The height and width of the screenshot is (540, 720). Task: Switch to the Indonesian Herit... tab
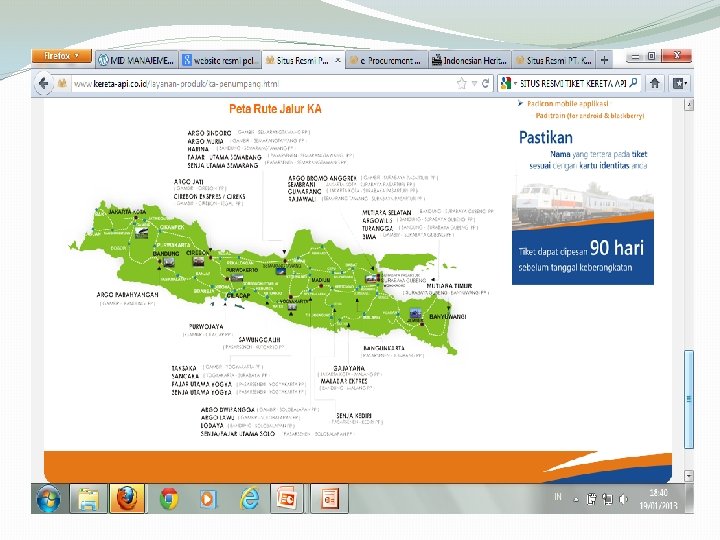tap(469, 60)
